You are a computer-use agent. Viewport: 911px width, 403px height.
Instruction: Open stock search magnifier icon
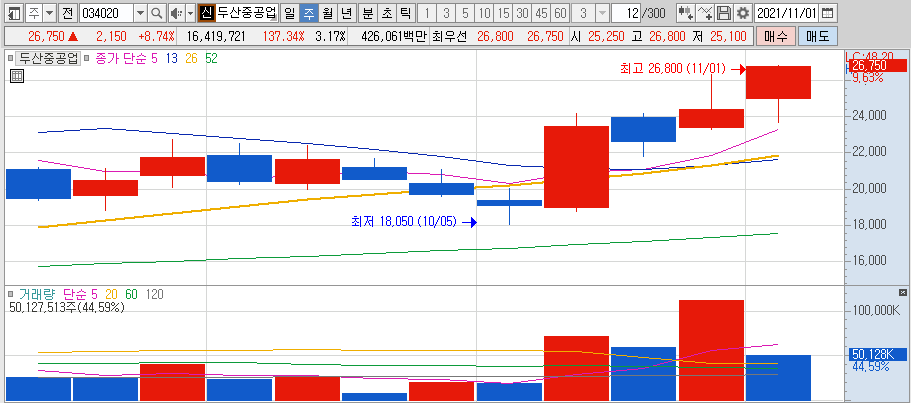point(156,12)
